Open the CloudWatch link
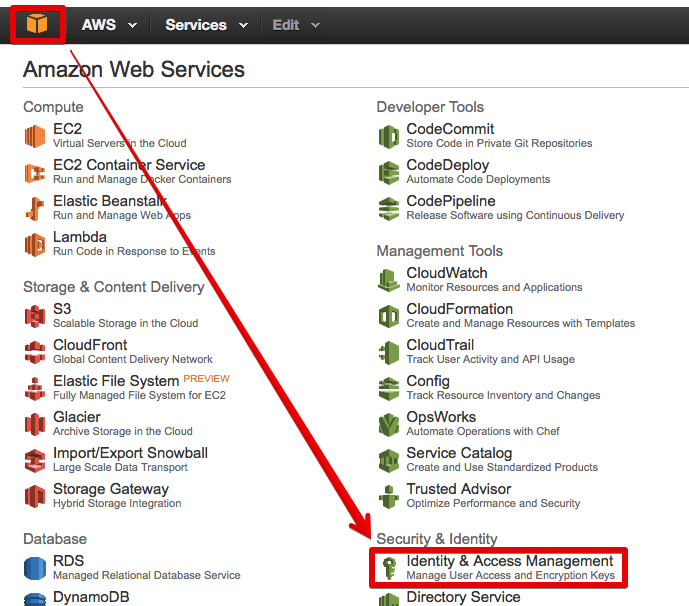 (447, 273)
